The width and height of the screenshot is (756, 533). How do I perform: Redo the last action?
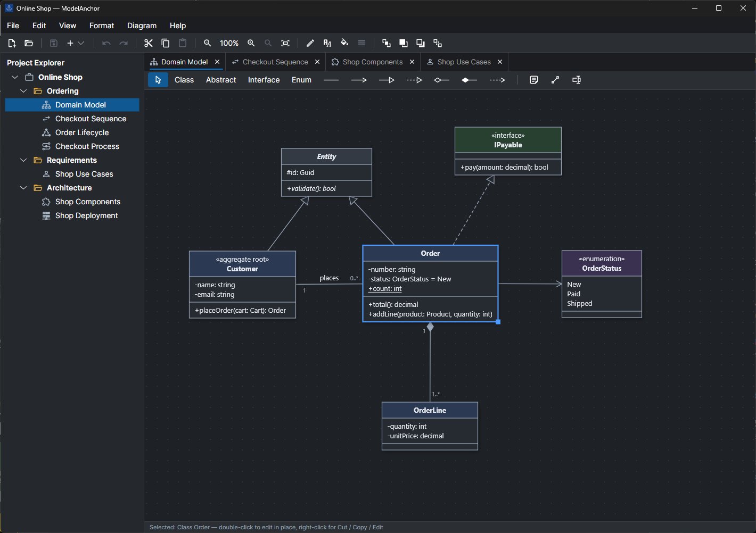(x=124, y=43)
